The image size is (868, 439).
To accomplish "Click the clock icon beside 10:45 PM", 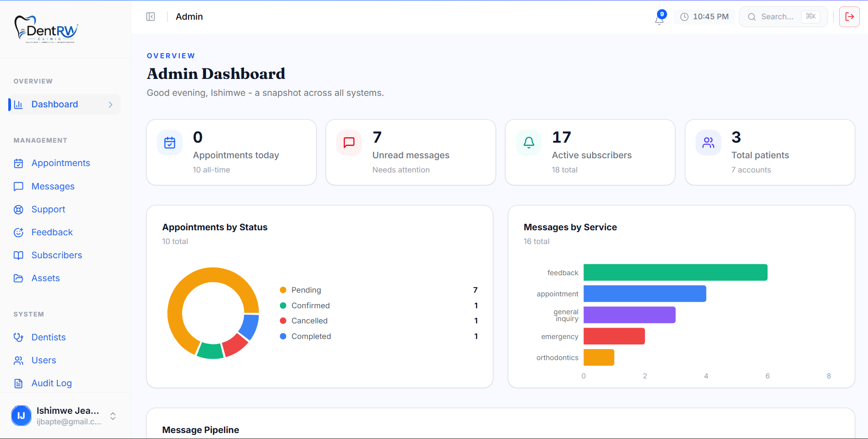I will (x=684, y=17).
